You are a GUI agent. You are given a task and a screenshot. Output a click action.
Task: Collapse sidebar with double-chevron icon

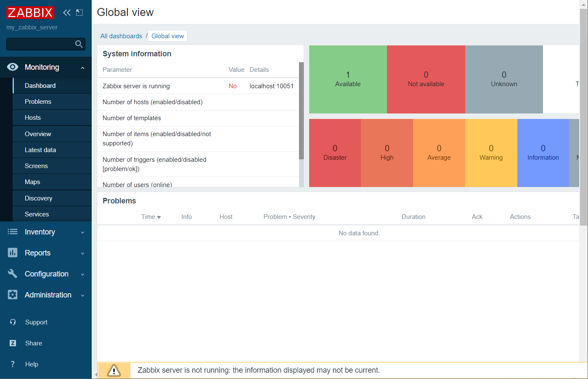click(x=67, y=13)
